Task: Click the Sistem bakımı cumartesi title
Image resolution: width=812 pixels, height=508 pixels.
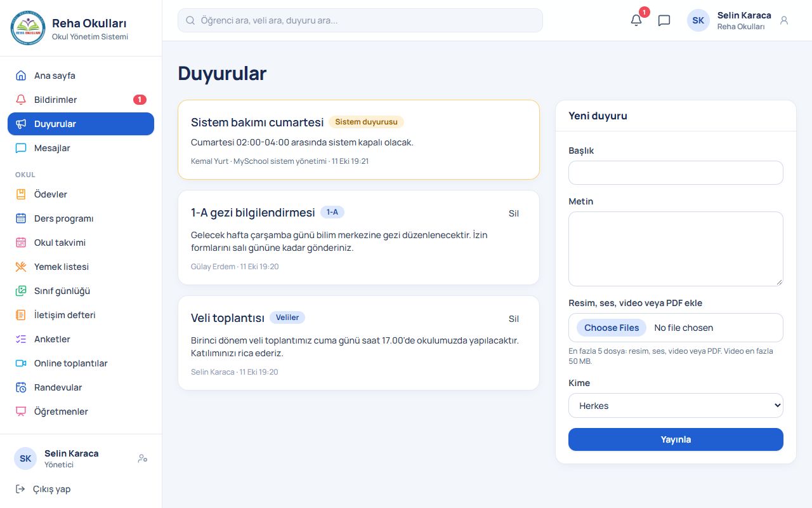Action: (258, 123)
